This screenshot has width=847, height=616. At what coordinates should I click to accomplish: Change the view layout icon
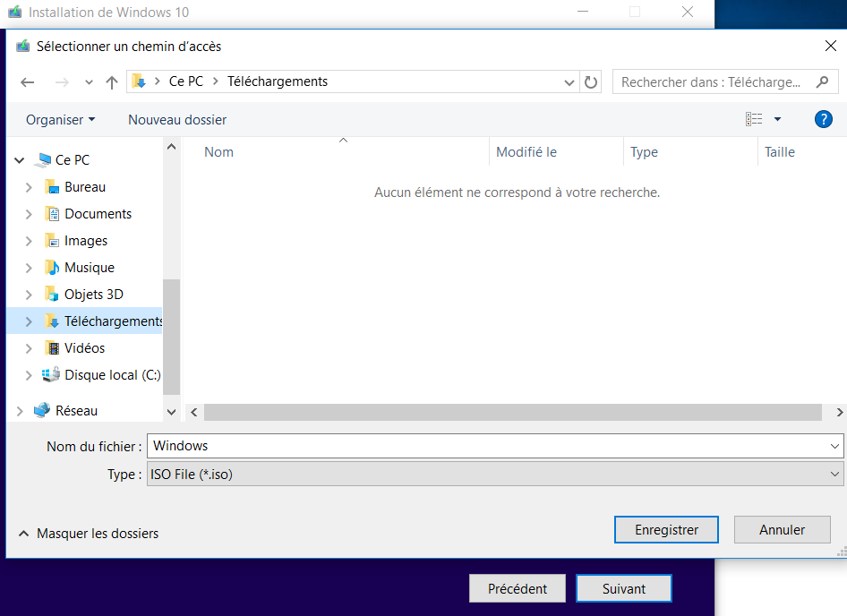(754, 119)
